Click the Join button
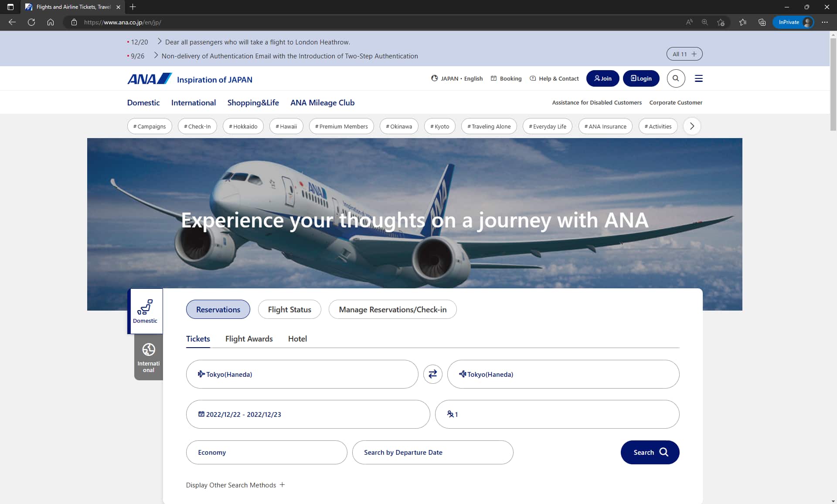 click(603, 78)
